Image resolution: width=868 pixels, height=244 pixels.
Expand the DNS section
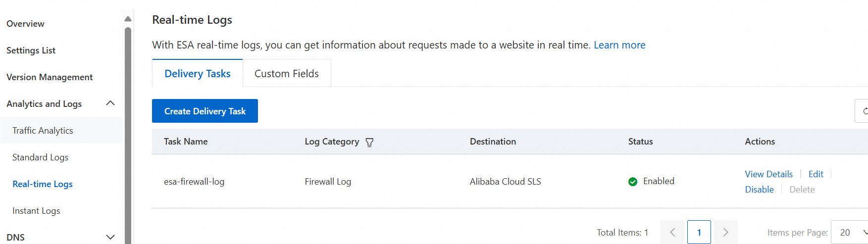point(110,237)
